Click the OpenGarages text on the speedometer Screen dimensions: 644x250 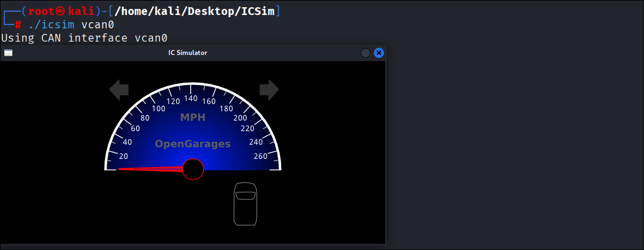pos(193,144)
